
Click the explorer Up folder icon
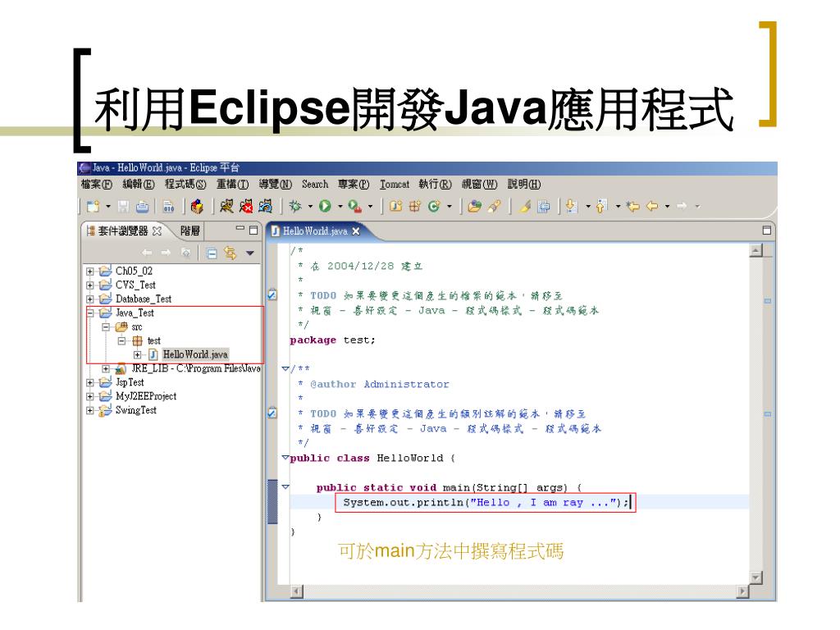pyautogui.click(x=186, y=253)
